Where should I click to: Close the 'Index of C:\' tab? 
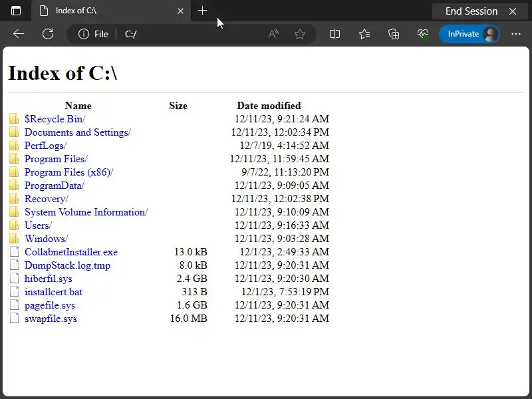181,11
